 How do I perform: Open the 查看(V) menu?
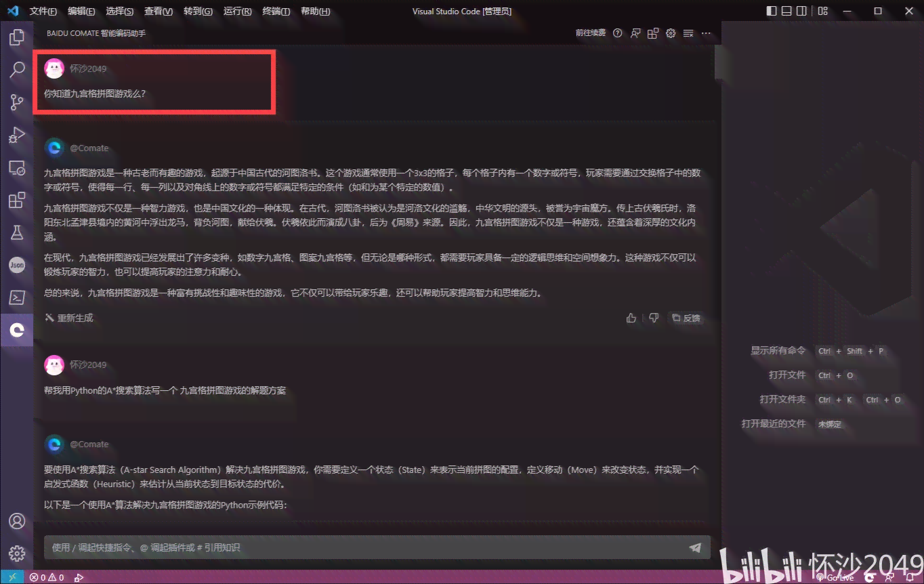tap(159, 12)
